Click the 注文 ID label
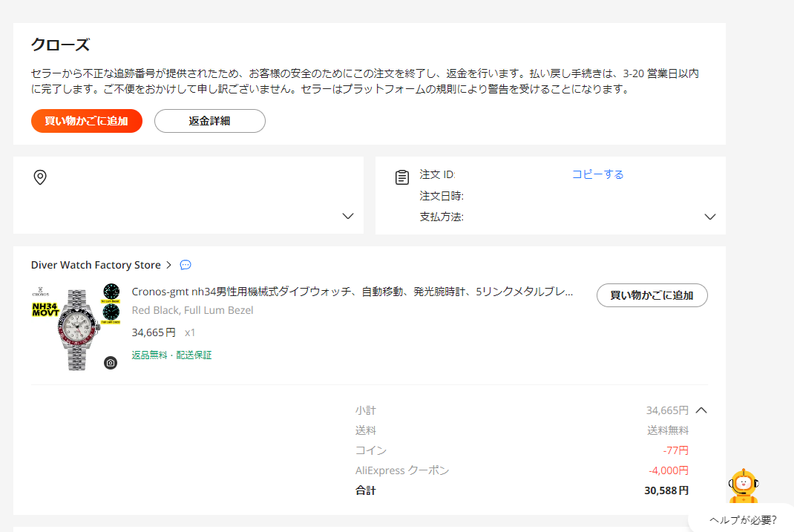Screen dimensions: 794x532 click(438, 174)
